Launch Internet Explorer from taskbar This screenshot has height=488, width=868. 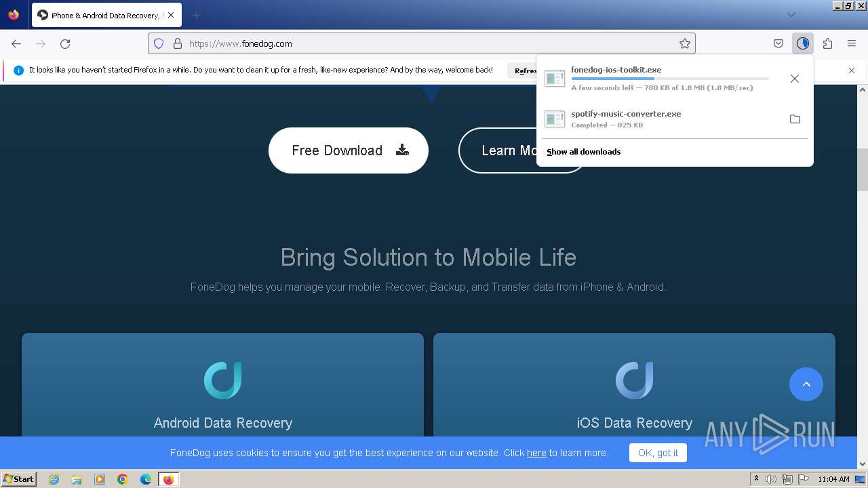point(54,479)
